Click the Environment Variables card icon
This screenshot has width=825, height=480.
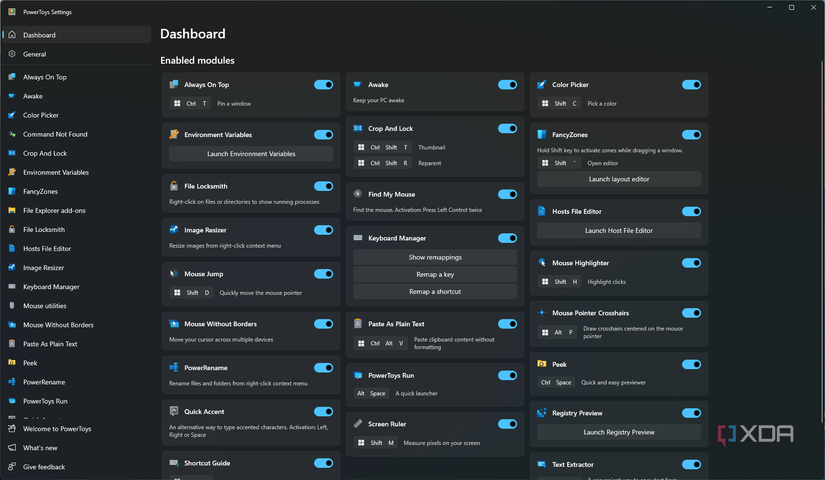pos(174,134)
